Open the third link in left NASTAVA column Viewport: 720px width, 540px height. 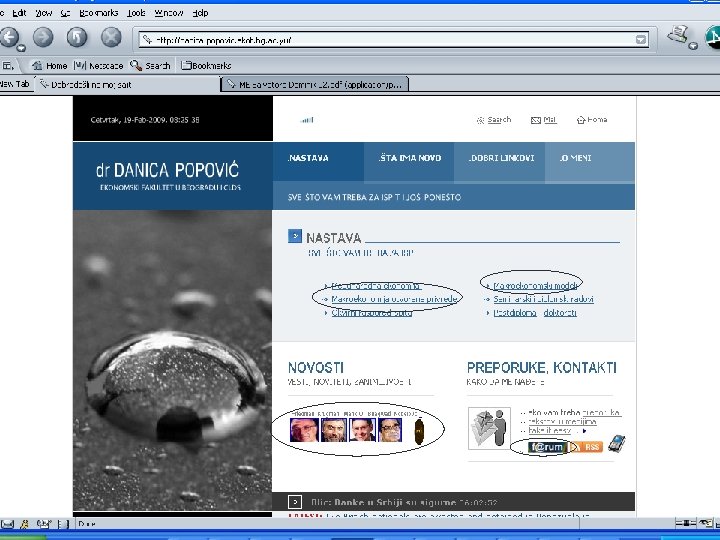tap(371, 313)
